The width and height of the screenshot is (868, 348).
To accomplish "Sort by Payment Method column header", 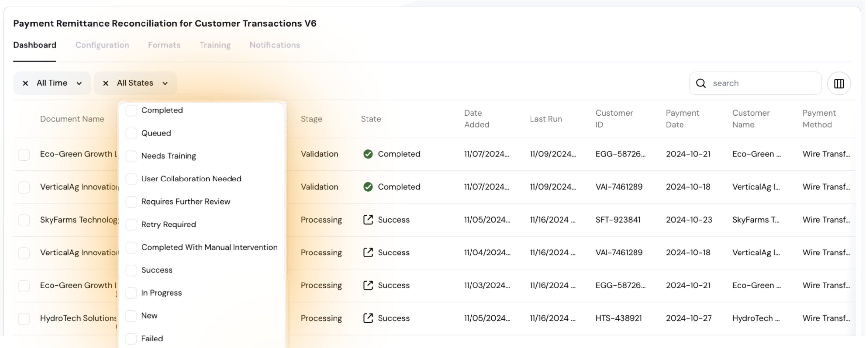I will tap(819, 119).
